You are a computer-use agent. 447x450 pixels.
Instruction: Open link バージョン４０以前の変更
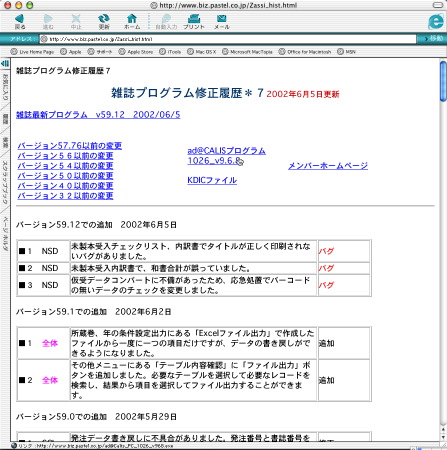tap(65, 186)
